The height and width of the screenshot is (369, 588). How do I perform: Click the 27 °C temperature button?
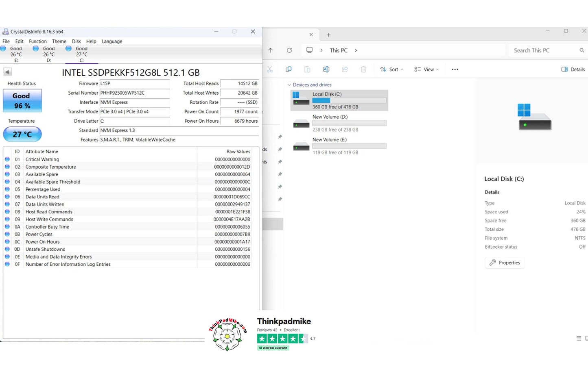(x=22, y=134)
